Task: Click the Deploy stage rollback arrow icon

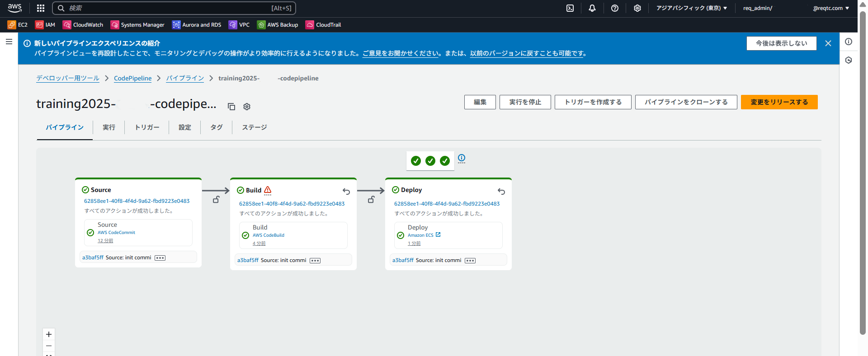Action: coord(501,192)
